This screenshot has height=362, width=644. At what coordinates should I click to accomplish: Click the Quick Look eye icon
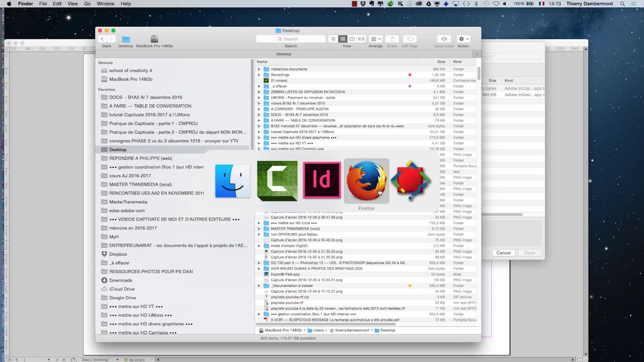click(x=444, y=39)
